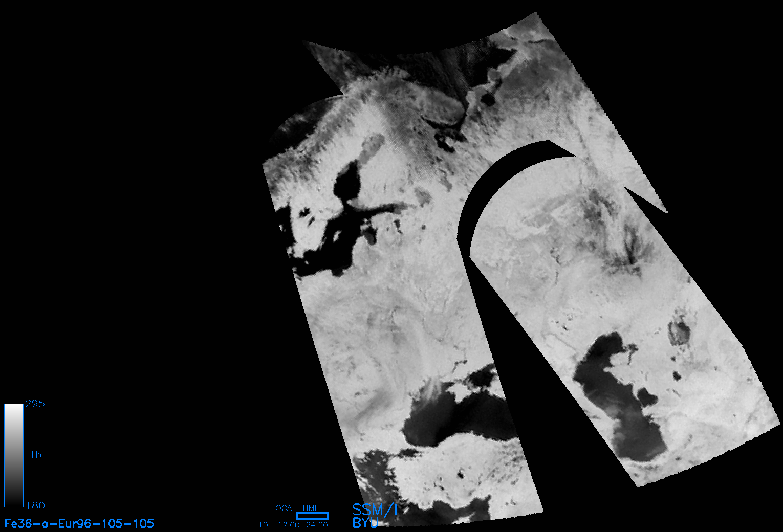
Task: Click the Fe36-a-Eur96-105-105 file label
Action: point(79,523)
